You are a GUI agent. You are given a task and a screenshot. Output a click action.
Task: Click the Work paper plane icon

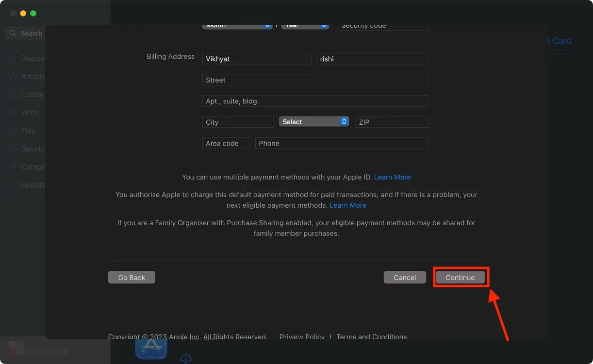[13, 113]
